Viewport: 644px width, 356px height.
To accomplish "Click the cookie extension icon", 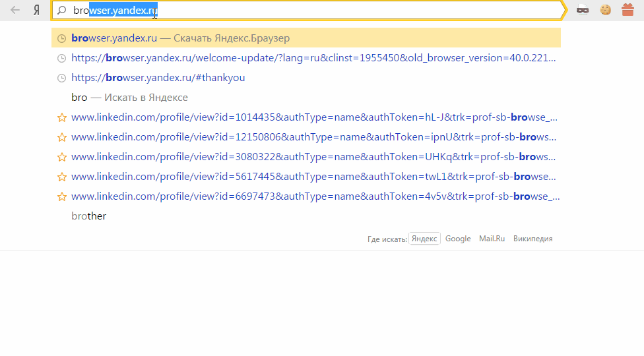I will [605, 10].
